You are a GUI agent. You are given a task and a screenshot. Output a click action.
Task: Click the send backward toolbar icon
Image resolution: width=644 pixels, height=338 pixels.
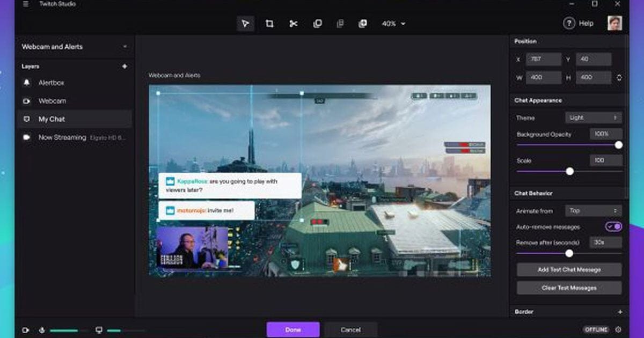(340, 24)
